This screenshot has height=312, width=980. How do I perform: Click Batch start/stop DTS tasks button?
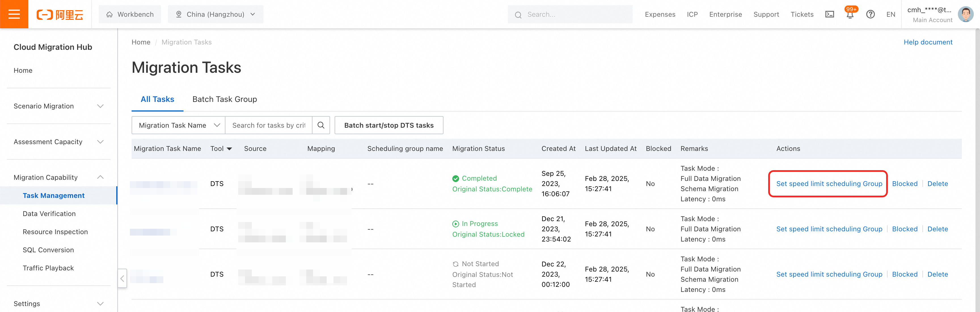[x=388, y=125]
